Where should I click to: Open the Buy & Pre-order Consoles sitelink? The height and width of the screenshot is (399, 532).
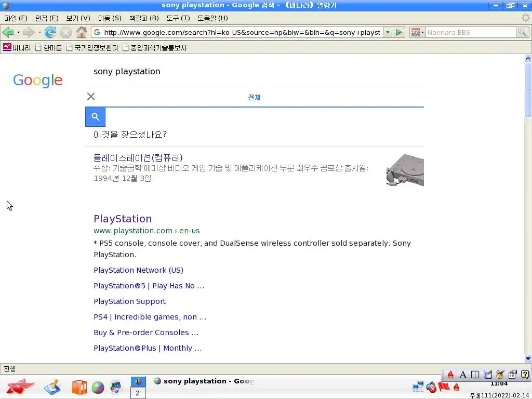[x=146, y=332]
